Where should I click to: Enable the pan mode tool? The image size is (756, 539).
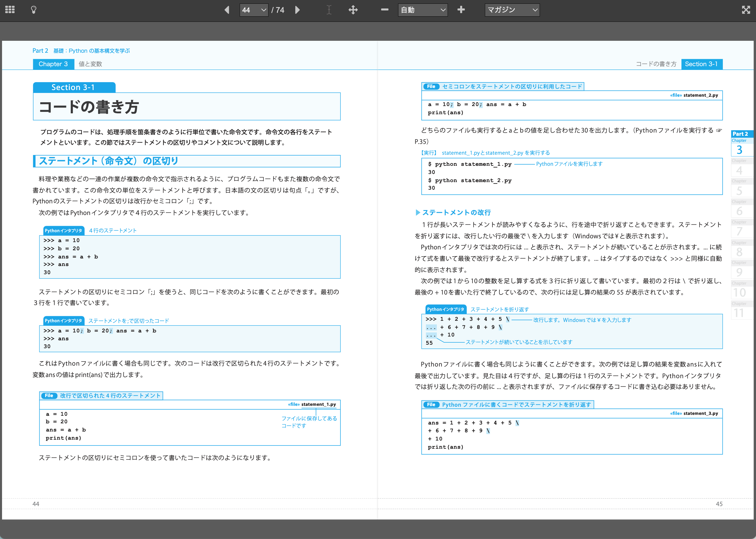tap(353, 10)
